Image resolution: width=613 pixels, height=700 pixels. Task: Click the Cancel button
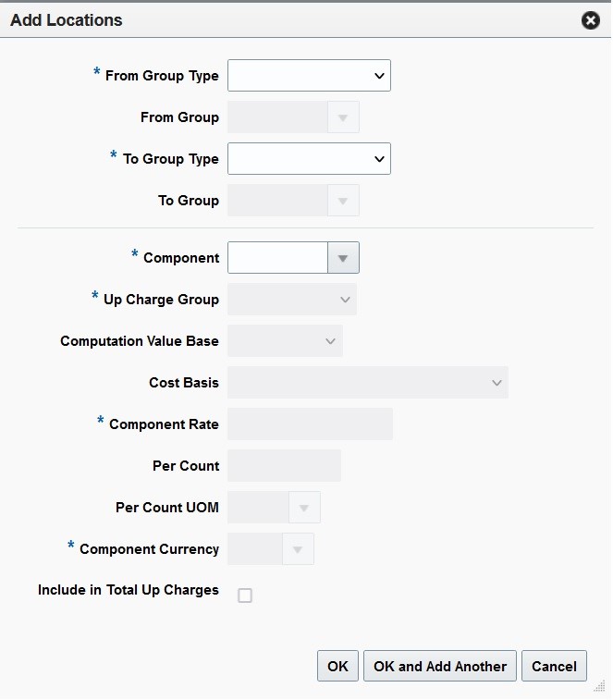[x=554, y=666]
